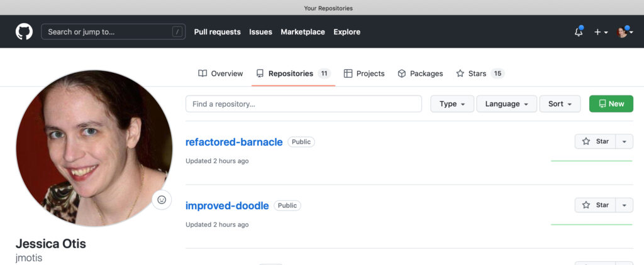Click the Public label on improved-doodle

tap(287, 205)
